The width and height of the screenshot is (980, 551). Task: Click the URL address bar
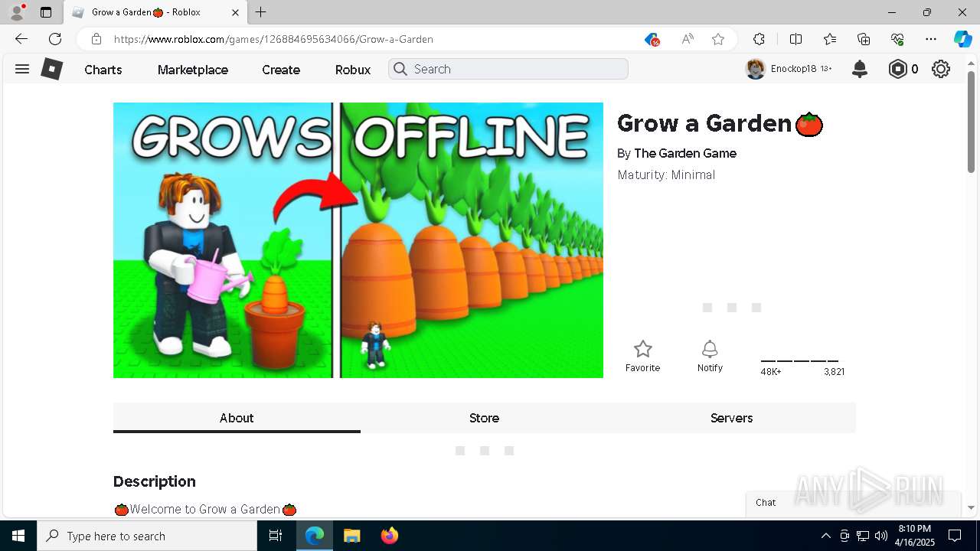point(375,39)
